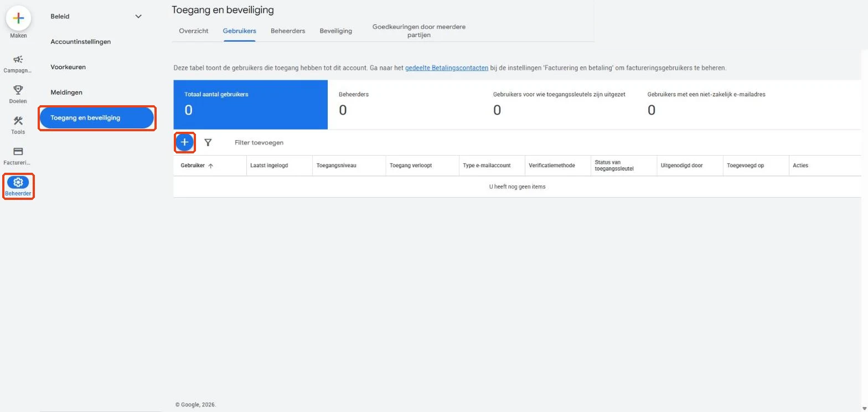
Task: Click Status van toegangssleutel column header
Action: [614, 166]
